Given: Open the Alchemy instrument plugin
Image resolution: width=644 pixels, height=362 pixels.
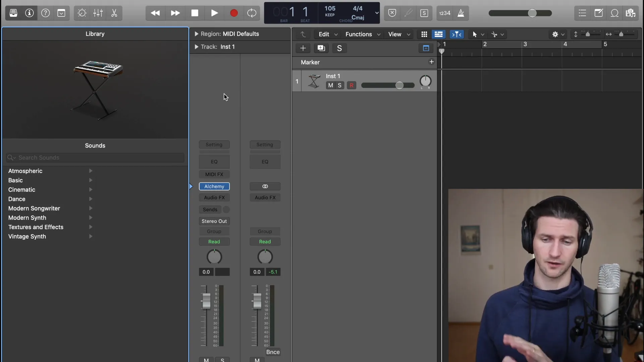Looking at the screenshot, I should [x=214, y=186].
